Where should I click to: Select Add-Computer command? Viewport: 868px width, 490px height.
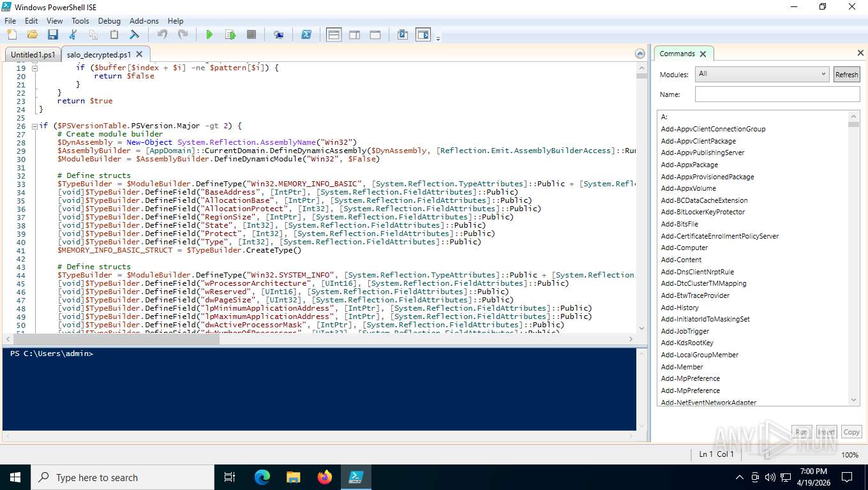[684, 248]
